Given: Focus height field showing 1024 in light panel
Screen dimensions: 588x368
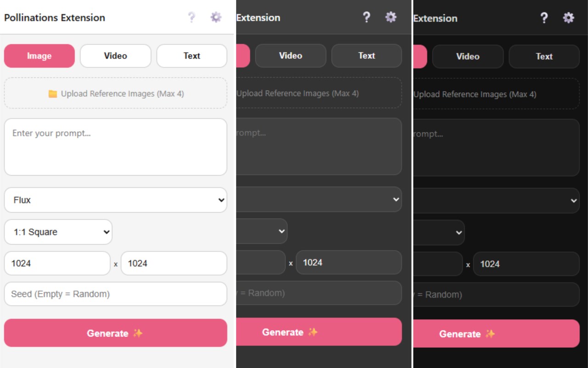Looking at the screenshot, I should (174, 263).
